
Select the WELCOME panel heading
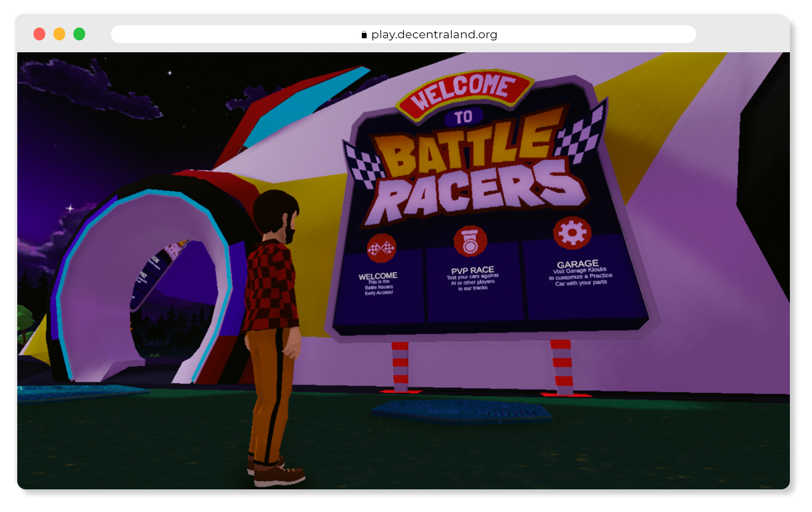pos(378,276)
